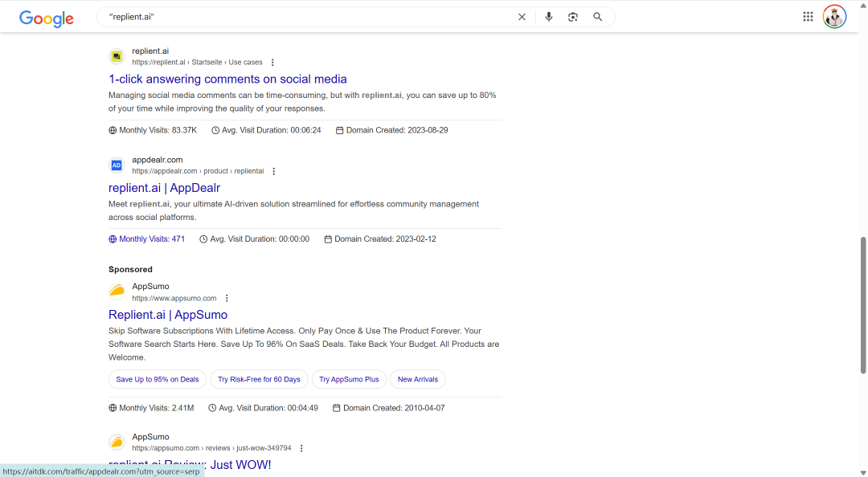868x477 pixels.
Task: Open 'replient.ai | AppDealr' result
Action: pos(165,188)
